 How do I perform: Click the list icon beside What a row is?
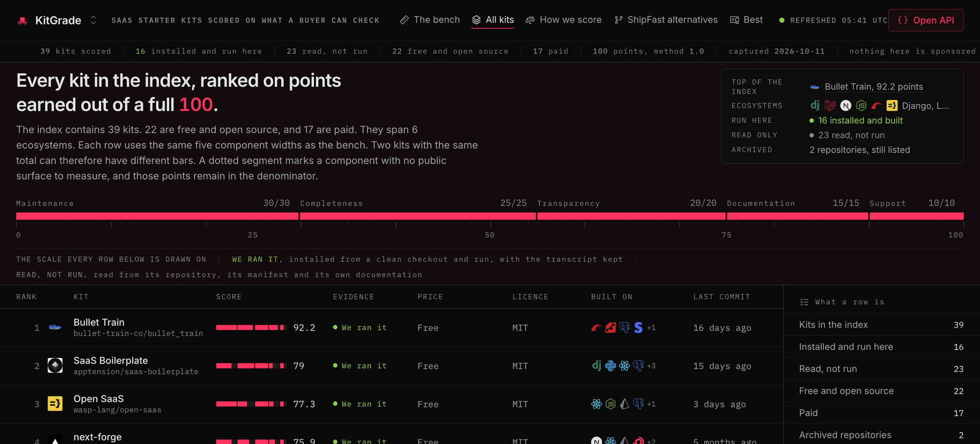pos(804,302)
